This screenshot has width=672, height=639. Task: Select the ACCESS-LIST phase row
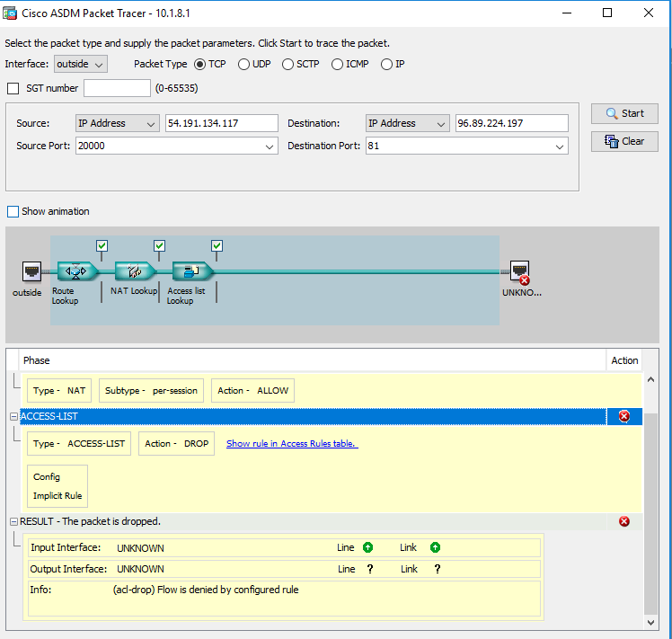point(313,416)
